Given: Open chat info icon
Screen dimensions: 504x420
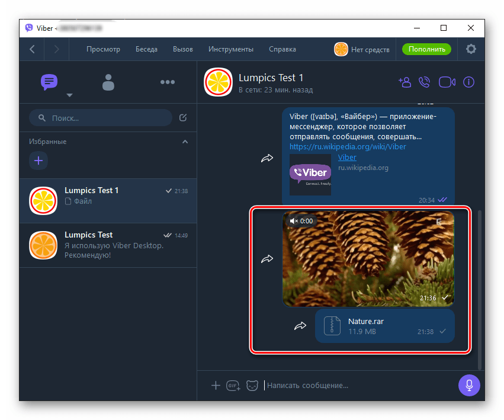Looking at the screenshot, I should (x=468, y=82).
